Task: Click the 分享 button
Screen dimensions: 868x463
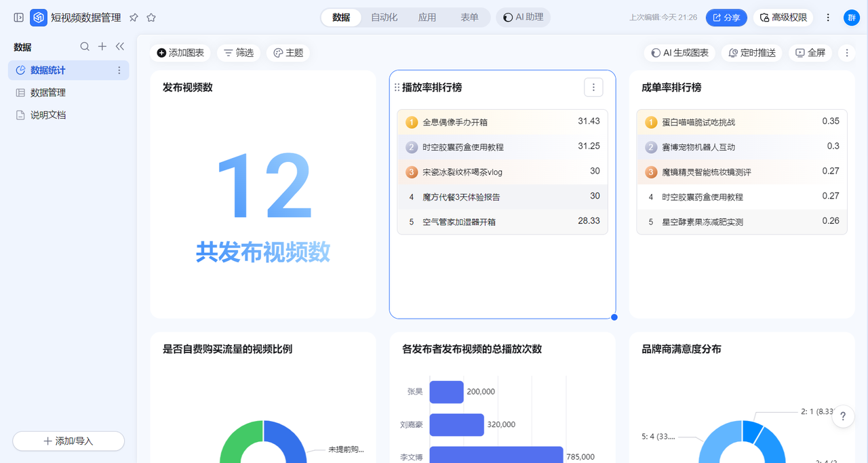Action: click(726, 18)
